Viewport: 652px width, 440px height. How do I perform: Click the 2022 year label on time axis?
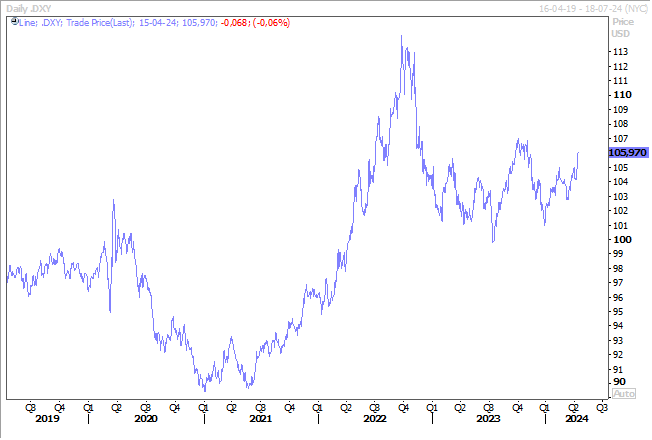point(375,418)
